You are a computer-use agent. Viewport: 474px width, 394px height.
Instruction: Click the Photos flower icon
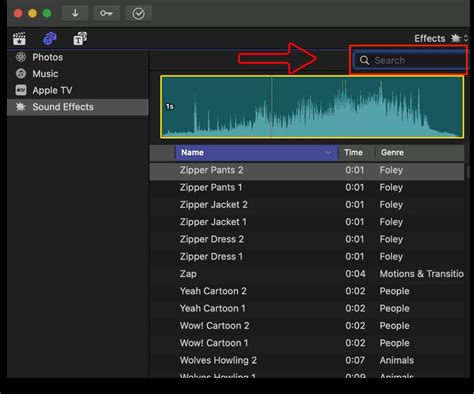point(21,57)
